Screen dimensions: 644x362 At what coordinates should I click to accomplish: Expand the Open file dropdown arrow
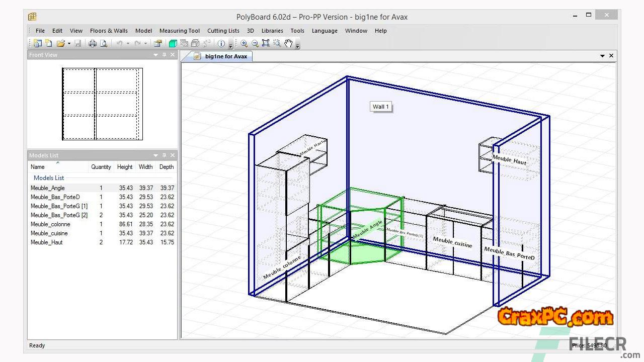69,44
